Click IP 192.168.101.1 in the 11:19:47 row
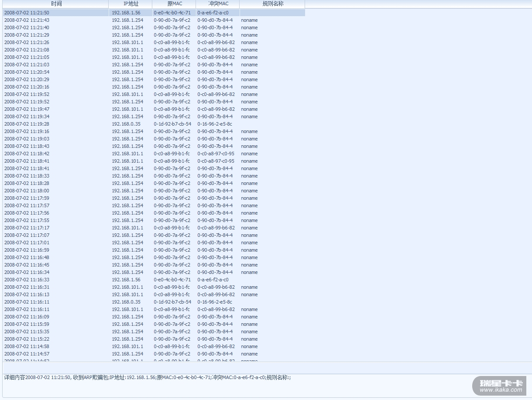532x400 pixels. (x=127, y=109)
